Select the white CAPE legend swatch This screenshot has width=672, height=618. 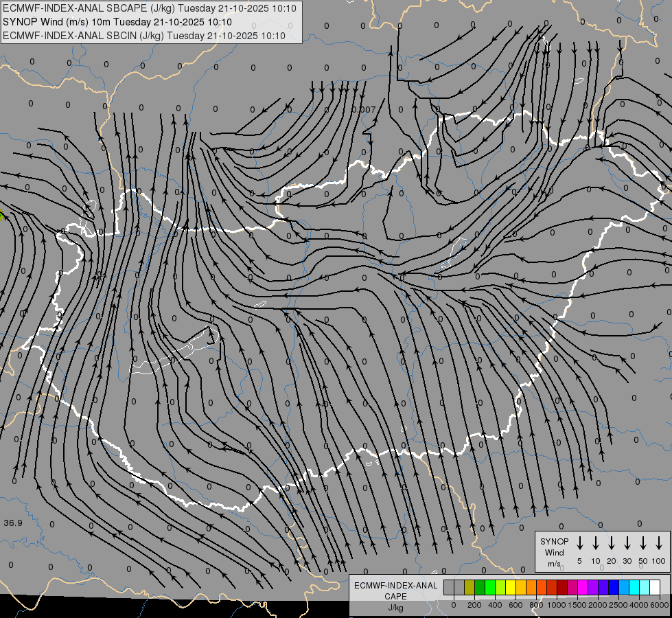tap(655, 587)
